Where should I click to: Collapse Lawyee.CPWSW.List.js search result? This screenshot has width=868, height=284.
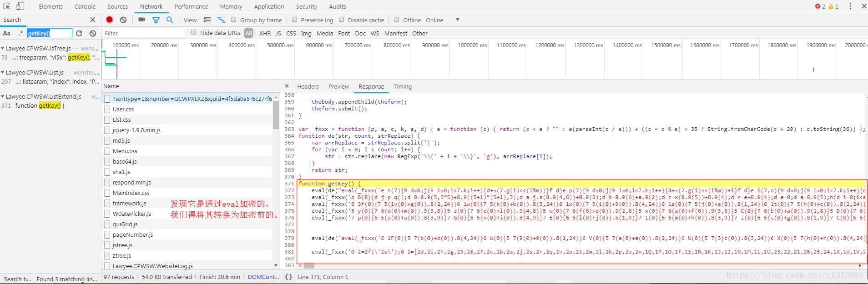pyautogui.click(x=3, y=72)
